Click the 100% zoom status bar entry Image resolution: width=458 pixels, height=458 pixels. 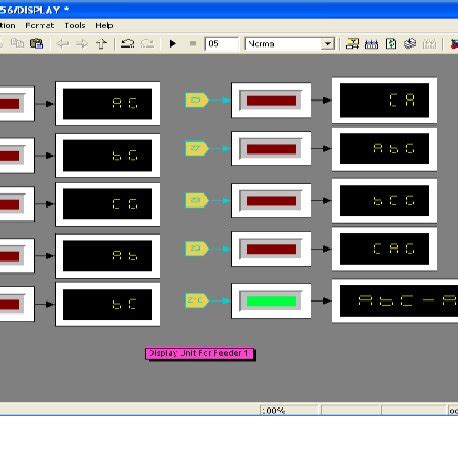(x=289, y=410)
